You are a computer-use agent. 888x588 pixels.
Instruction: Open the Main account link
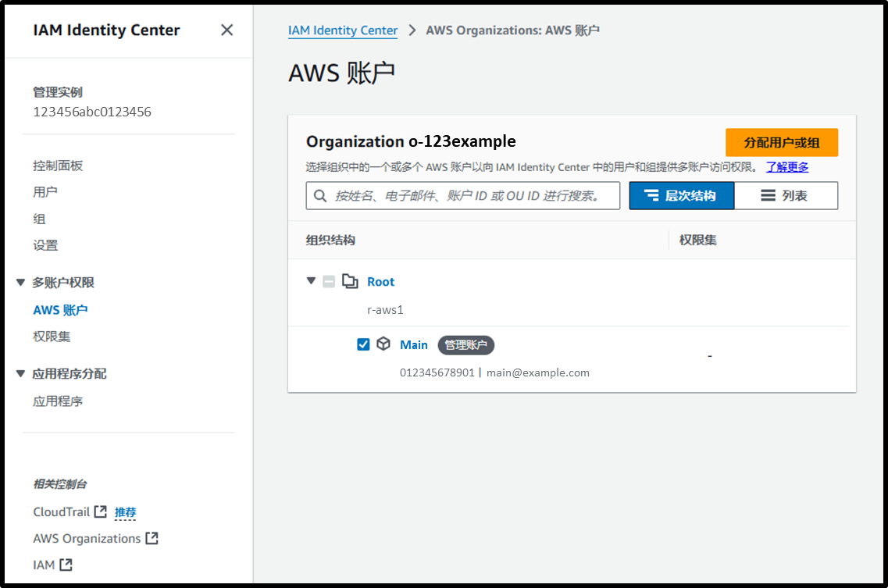tap(414, 344)
